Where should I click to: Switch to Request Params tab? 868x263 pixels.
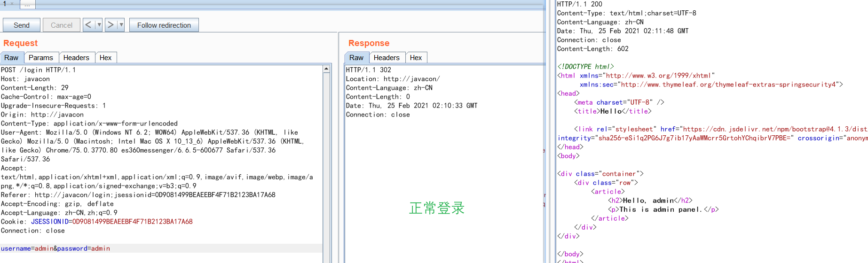pyautogui.click(x=41, y=58)
